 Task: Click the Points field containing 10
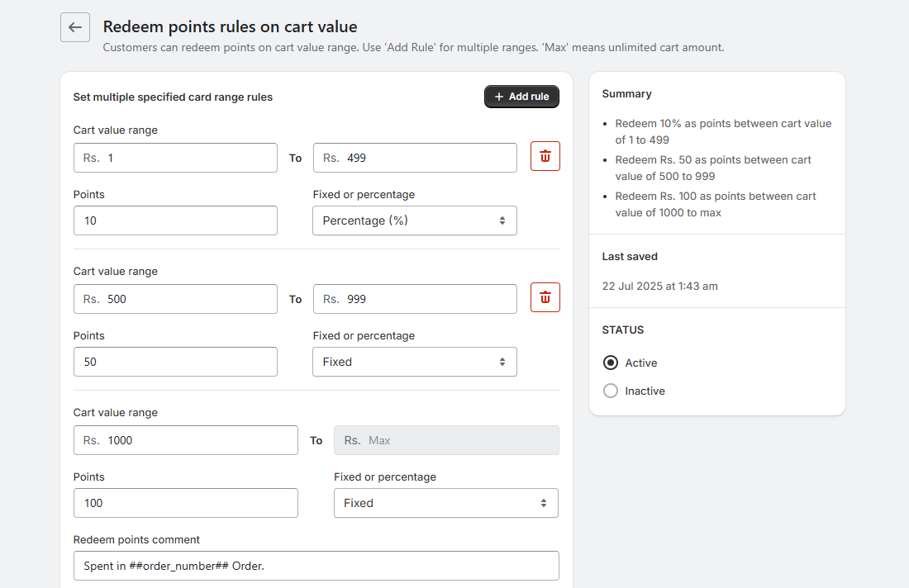175,220
